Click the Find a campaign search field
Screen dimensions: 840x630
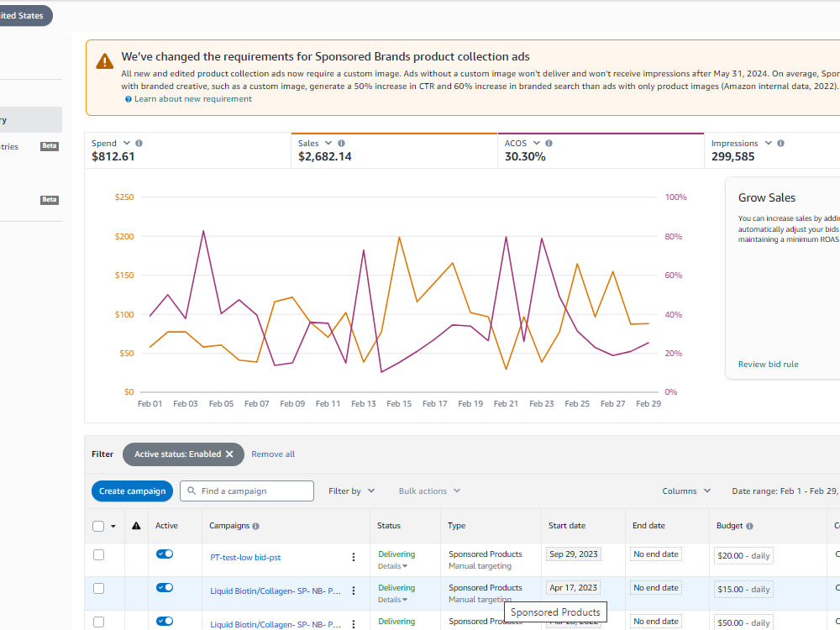(247, 491)
